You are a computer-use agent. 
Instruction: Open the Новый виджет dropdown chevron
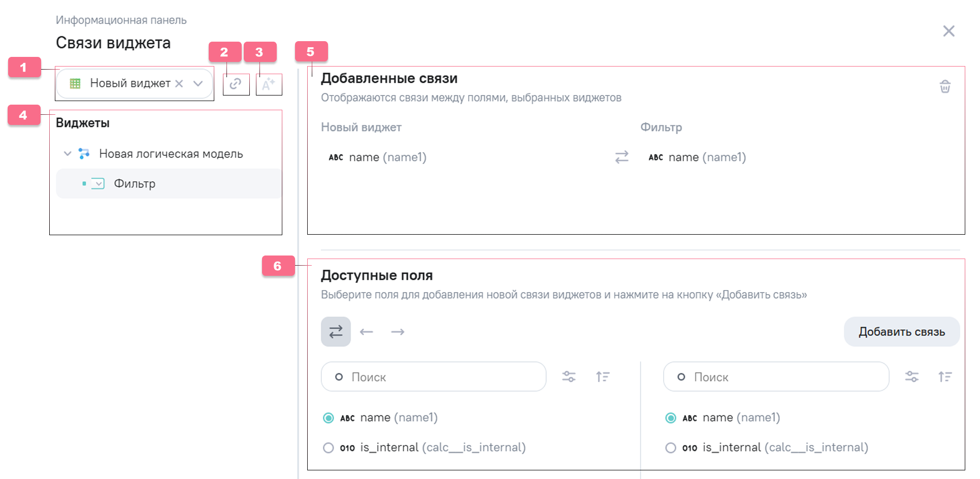coord(198,83)
